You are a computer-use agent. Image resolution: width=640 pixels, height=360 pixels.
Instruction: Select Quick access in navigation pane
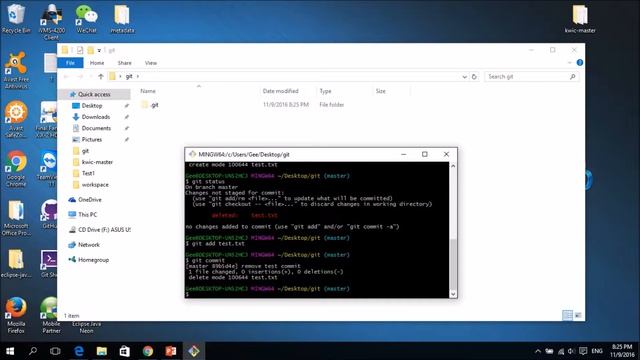coord(94,94)
